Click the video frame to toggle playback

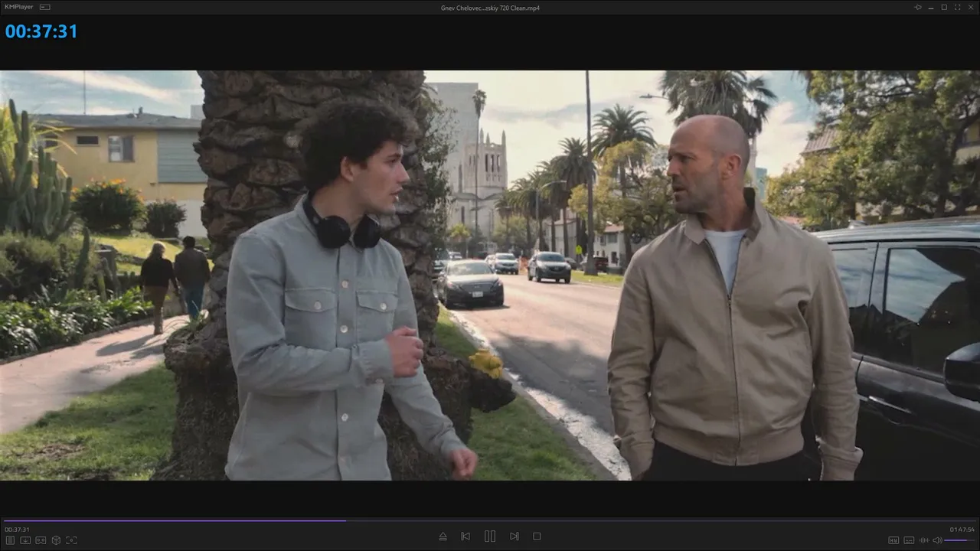[x=490, y=275]
